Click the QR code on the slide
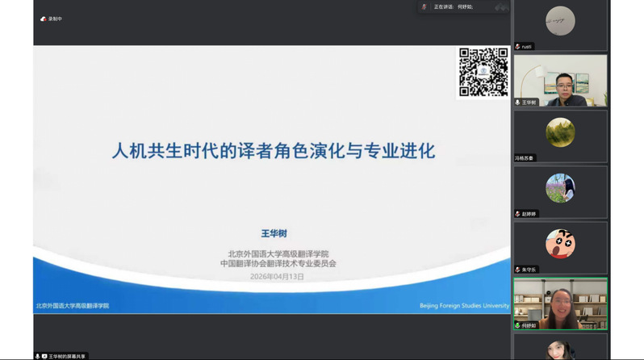Image resolution: width=644 pixels, height=360 pixels. pyautogui.click(x=483, y=72)
